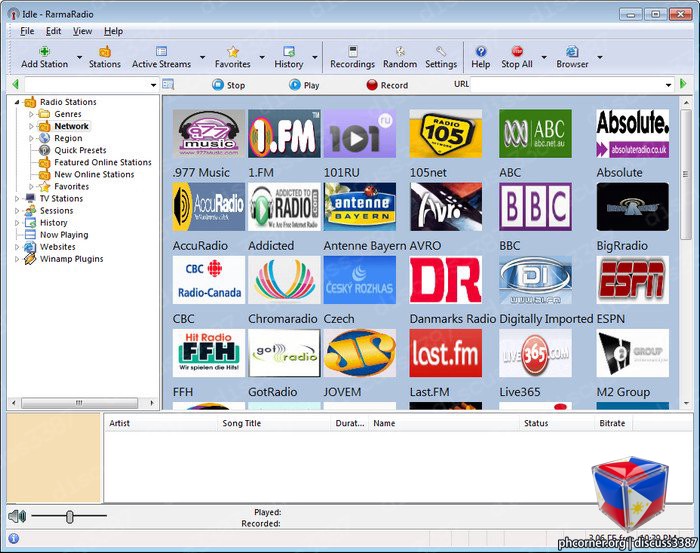Expand the TV Stations tree node
Viewport: 700px width, 553px height.
click(17, 199)
